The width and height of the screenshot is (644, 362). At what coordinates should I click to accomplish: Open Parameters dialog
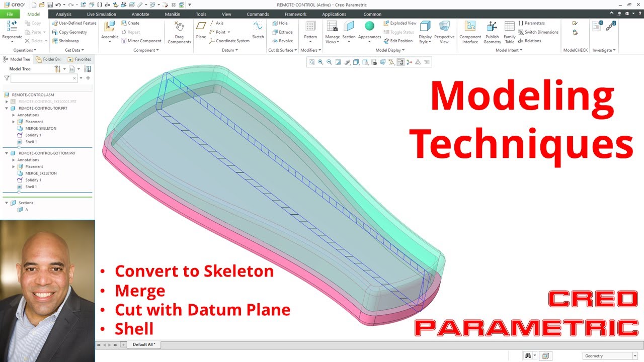pyautogui.click(x=531, y=23)
